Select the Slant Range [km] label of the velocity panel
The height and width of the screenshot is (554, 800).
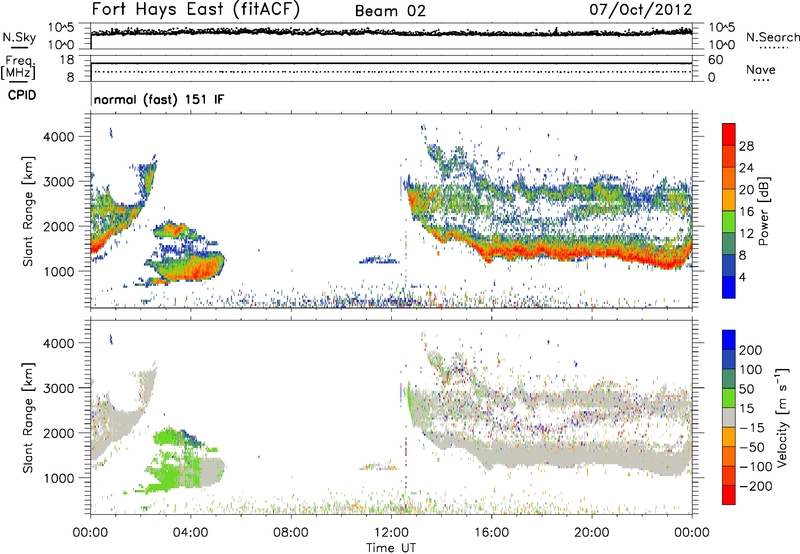coord(28,417)
